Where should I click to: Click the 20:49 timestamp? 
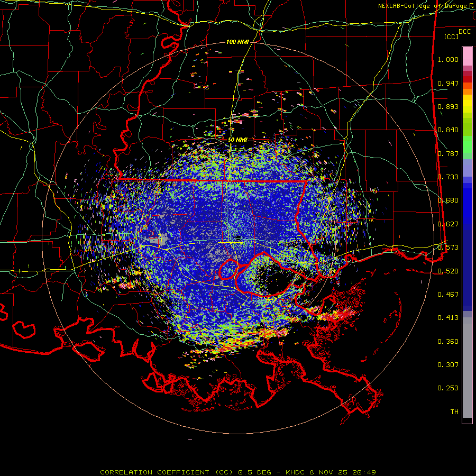(364, 472)
